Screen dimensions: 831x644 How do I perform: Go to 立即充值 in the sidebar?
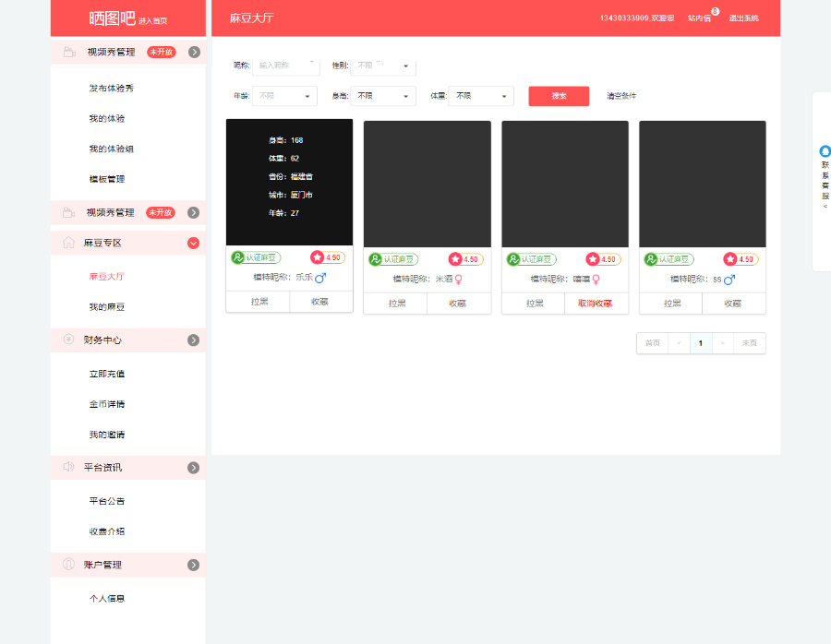click(x=107, y=374)
